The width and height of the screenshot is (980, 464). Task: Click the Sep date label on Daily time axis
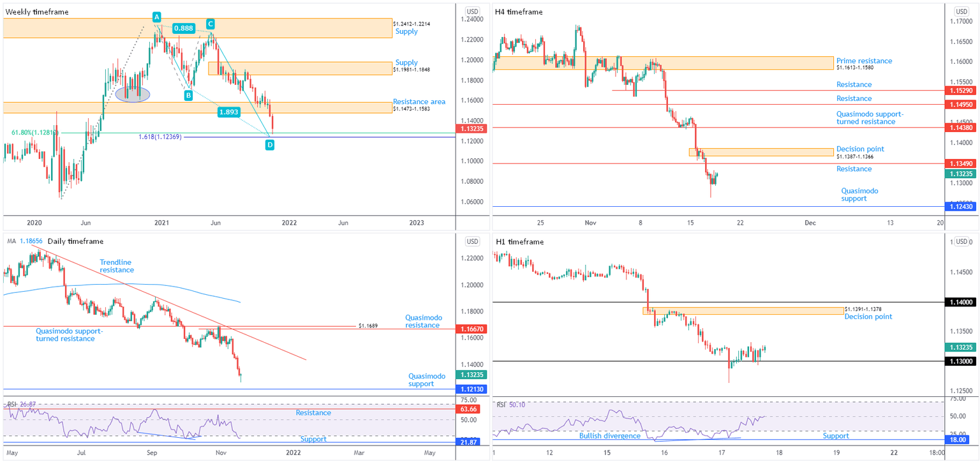[x=152, y=453]
